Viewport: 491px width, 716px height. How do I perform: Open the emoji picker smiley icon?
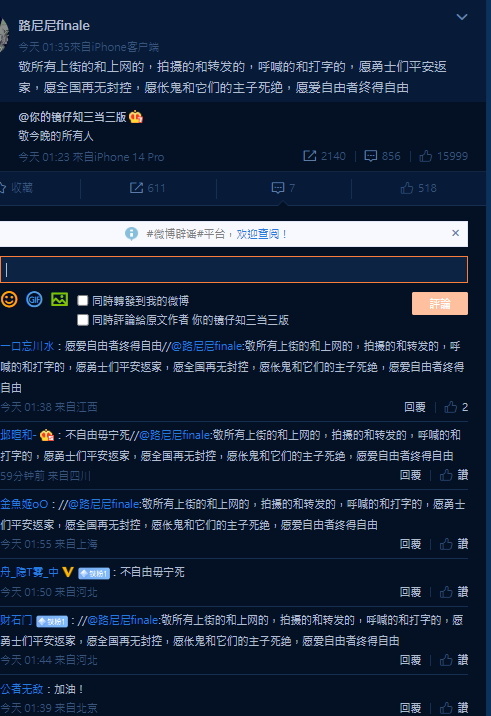click(x=9, y=300)
